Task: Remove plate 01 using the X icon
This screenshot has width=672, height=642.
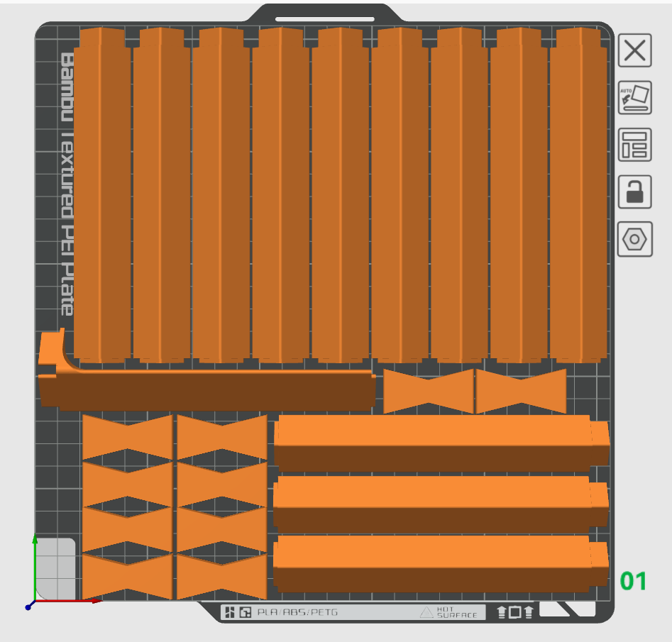Action: coord(634,50)
